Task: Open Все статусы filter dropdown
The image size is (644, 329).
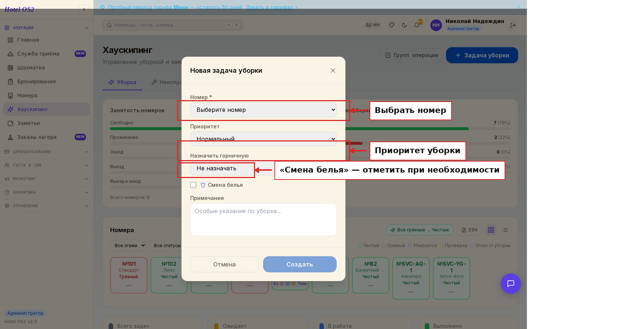Action: (166, 246)
